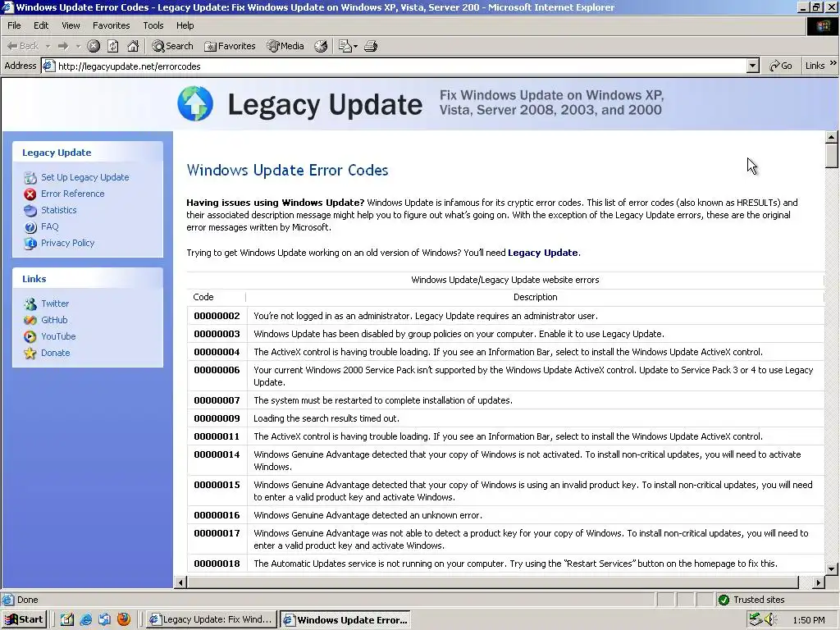Expand the Links toolbar chevron
840x630 pixels.
(x=833, y=64)
